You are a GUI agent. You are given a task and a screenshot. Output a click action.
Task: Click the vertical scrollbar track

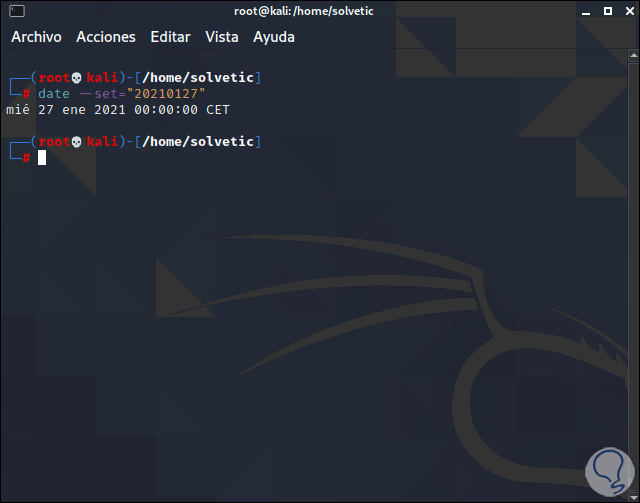[633, 276]
